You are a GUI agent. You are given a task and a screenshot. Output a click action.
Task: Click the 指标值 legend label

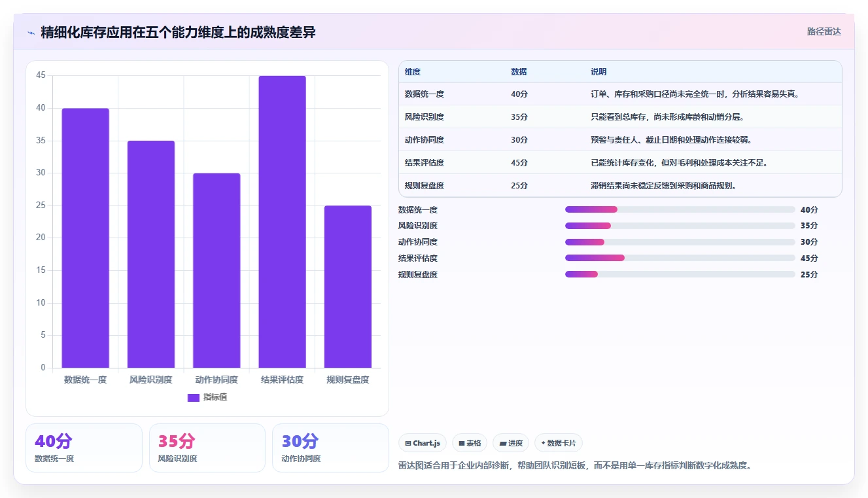point(215,397)
